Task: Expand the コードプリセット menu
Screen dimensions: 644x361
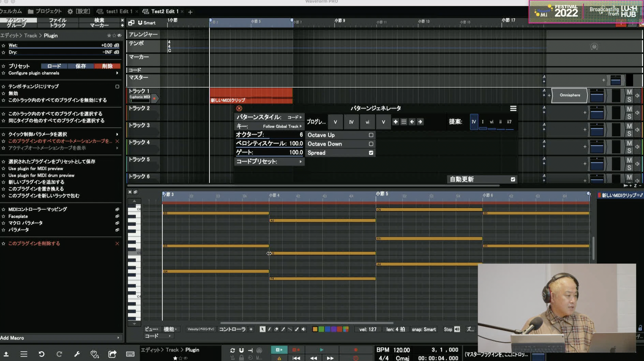Action: click(269, 161)
